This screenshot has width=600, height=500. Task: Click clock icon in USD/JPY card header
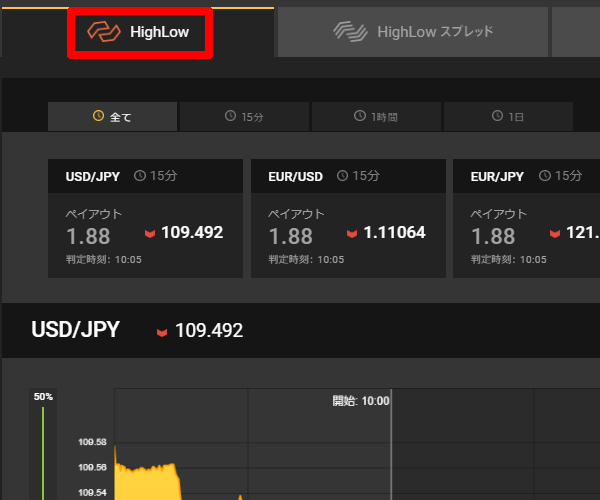coord(140,176)
